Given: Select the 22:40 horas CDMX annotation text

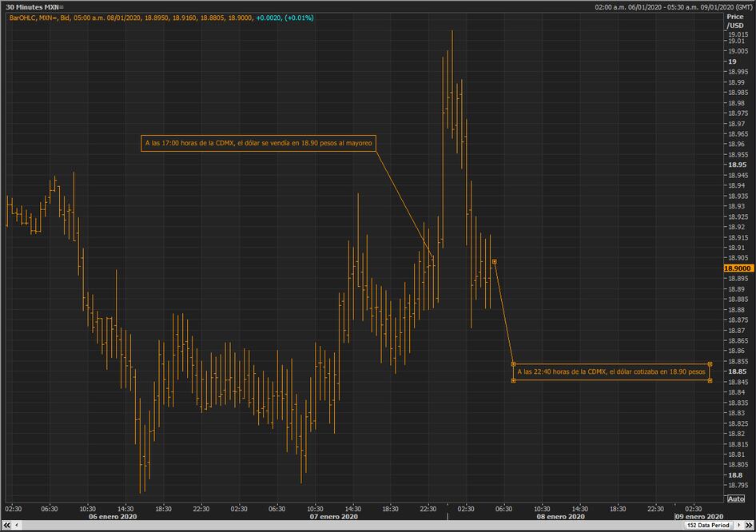Looking at the screenshot, I should tap(611, 372).
